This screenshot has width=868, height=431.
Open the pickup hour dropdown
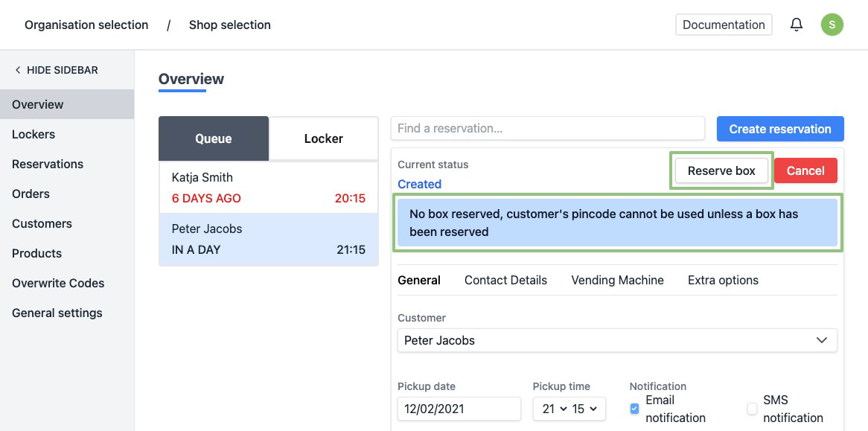(x=554, y=409)
